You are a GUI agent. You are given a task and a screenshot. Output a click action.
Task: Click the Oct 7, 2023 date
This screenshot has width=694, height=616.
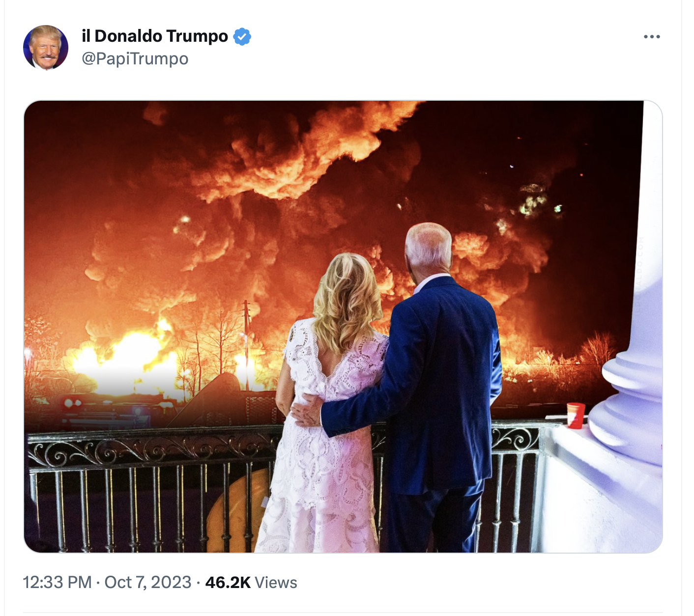148,583
